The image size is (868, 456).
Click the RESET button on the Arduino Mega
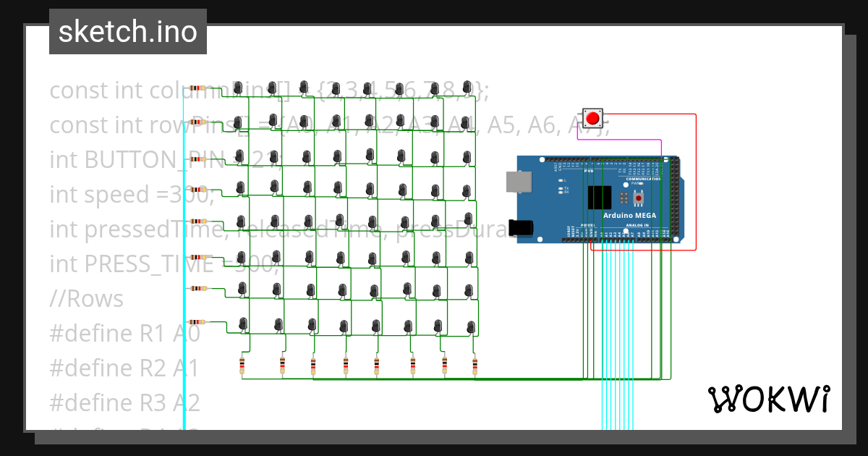[639, 198]
